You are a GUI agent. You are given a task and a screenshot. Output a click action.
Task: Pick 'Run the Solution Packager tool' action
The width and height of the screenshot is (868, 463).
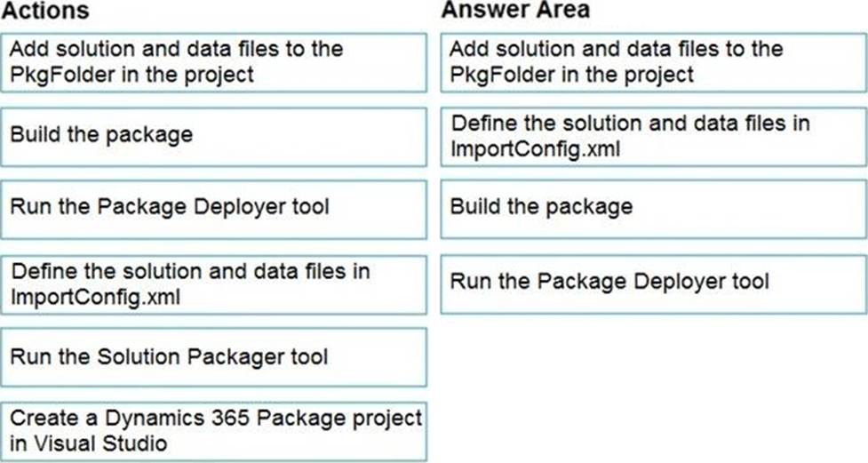pyautogui.click(x=214, y=357)
